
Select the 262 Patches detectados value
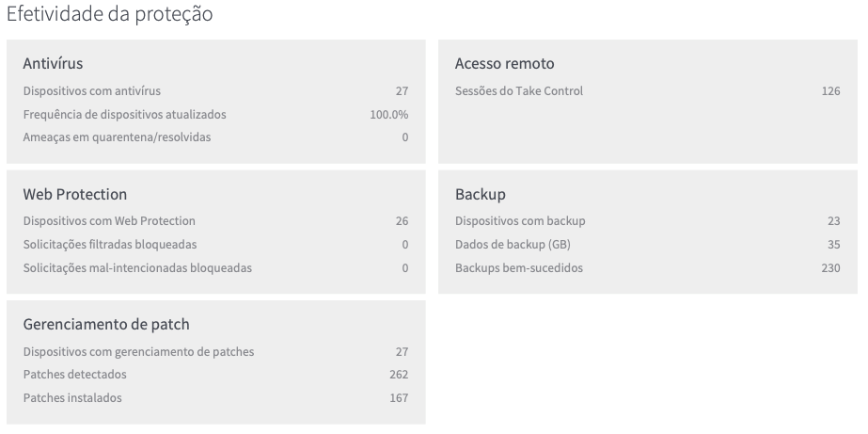click(399, 374)
